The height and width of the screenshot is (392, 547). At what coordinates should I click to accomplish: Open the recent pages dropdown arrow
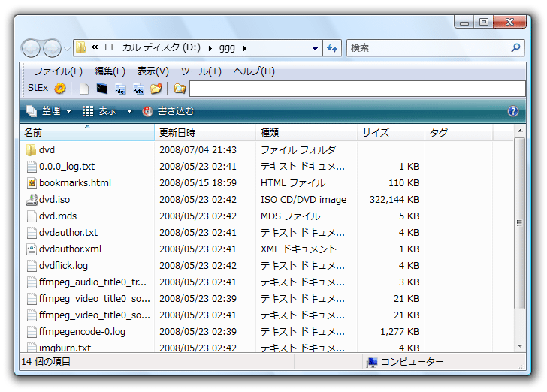coord(68,49)
